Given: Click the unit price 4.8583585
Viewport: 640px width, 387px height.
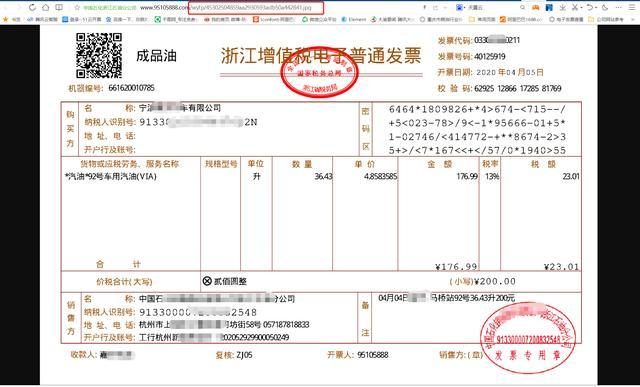Looking at the screenshot, I should point(380,176).
